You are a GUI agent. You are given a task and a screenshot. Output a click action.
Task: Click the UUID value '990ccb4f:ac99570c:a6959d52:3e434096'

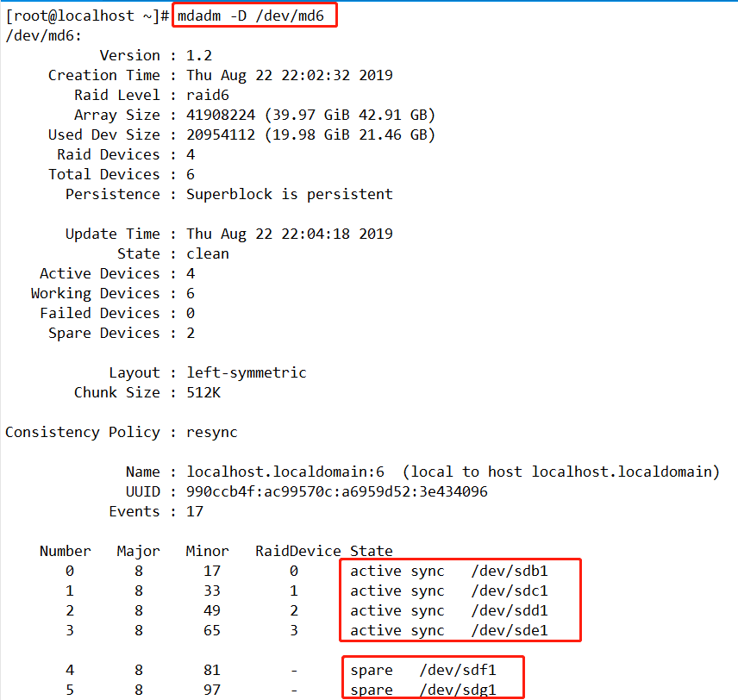click(337, 491)
